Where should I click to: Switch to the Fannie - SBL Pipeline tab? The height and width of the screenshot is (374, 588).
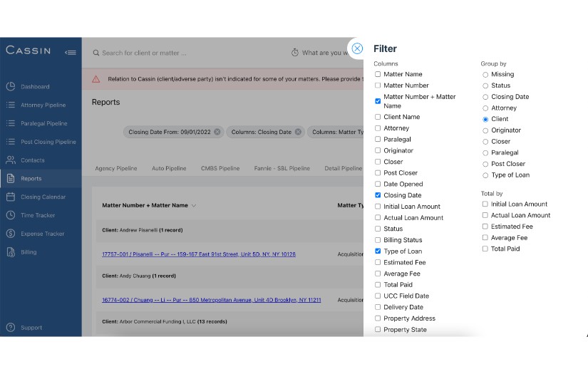[x=282, y=168]
